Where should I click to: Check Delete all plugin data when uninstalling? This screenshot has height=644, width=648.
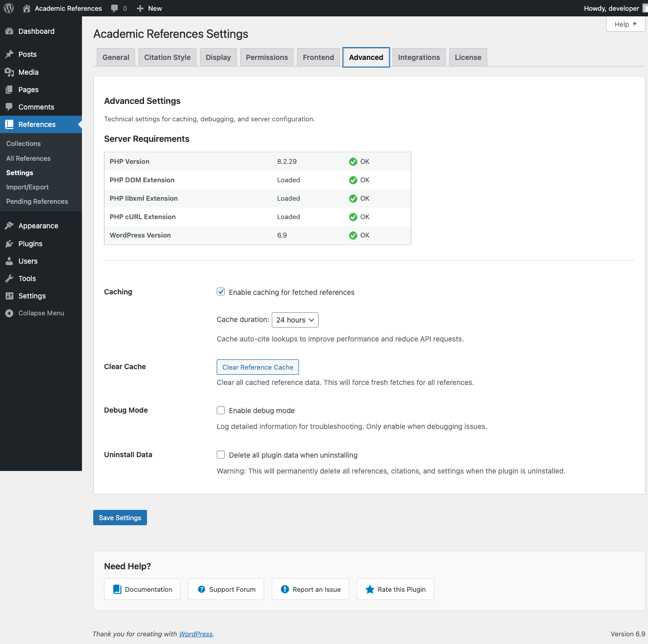coord(221,455)
